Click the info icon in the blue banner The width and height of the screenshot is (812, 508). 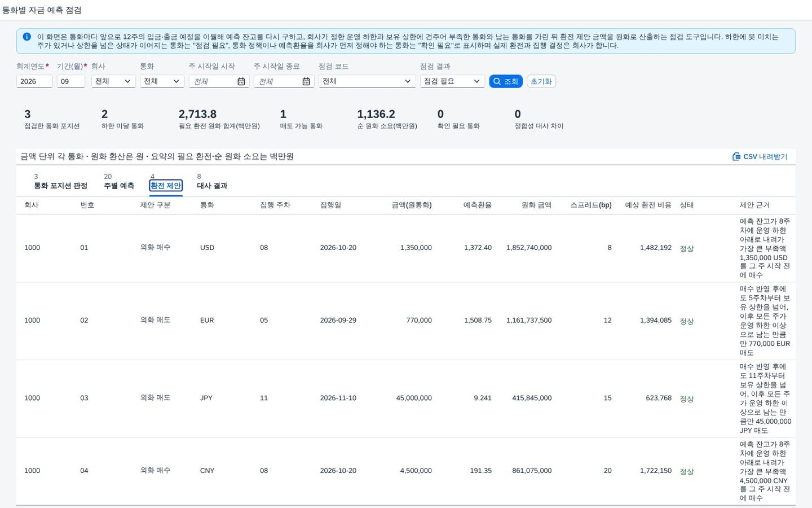[x=27, y=37]
